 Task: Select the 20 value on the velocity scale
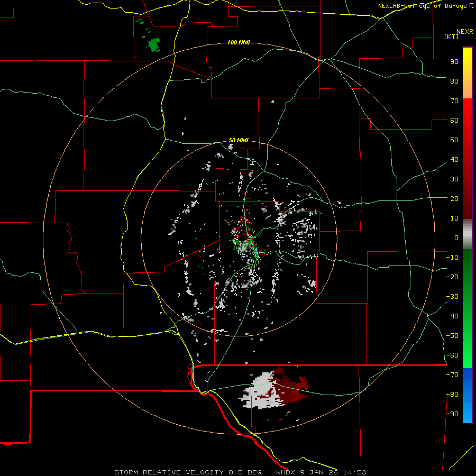click(x=454, y=198)
